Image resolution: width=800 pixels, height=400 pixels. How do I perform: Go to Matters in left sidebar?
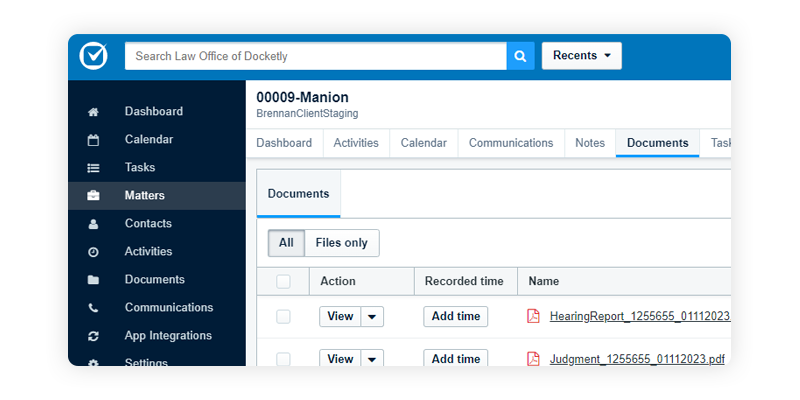pos(157,195)
